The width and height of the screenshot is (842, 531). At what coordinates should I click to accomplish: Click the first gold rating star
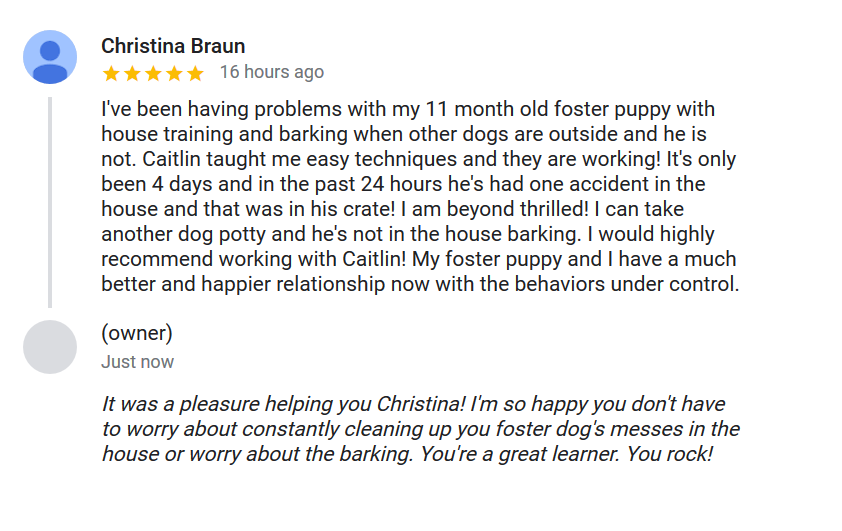(111, 73)
